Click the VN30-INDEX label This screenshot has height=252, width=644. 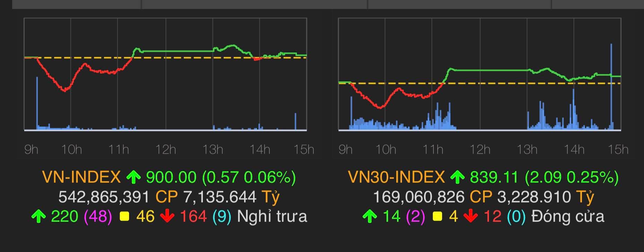point(396,177)
